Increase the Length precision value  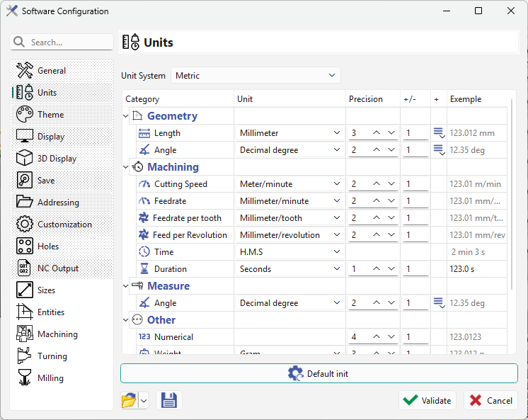(378, 133)
